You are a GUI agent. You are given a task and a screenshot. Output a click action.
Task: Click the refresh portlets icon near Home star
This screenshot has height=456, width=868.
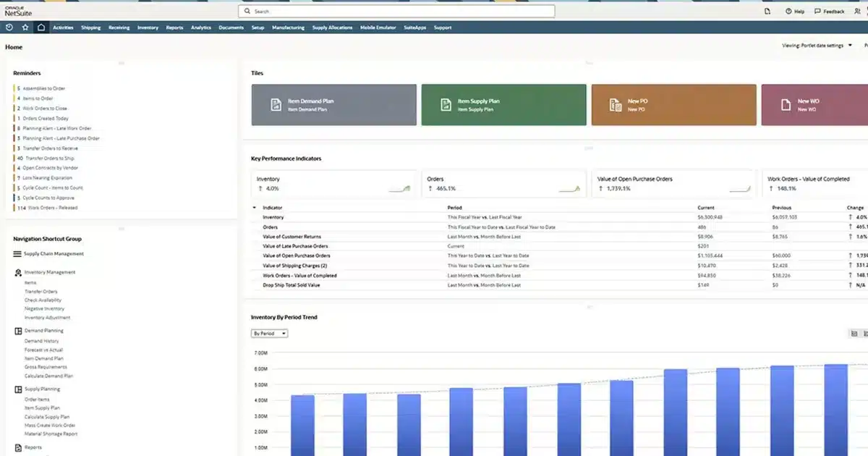coord(8,27)
